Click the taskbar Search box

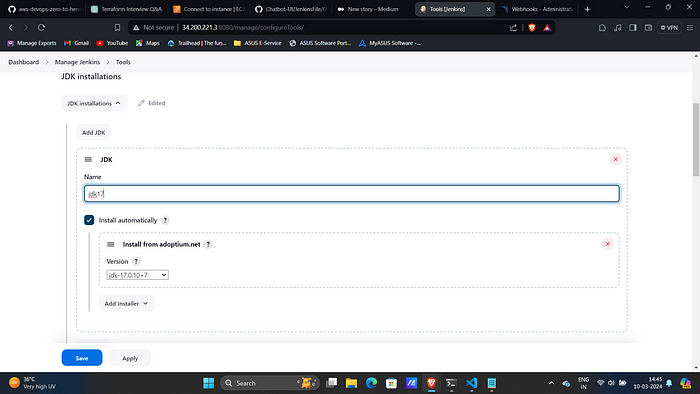[x=270, y=383]
